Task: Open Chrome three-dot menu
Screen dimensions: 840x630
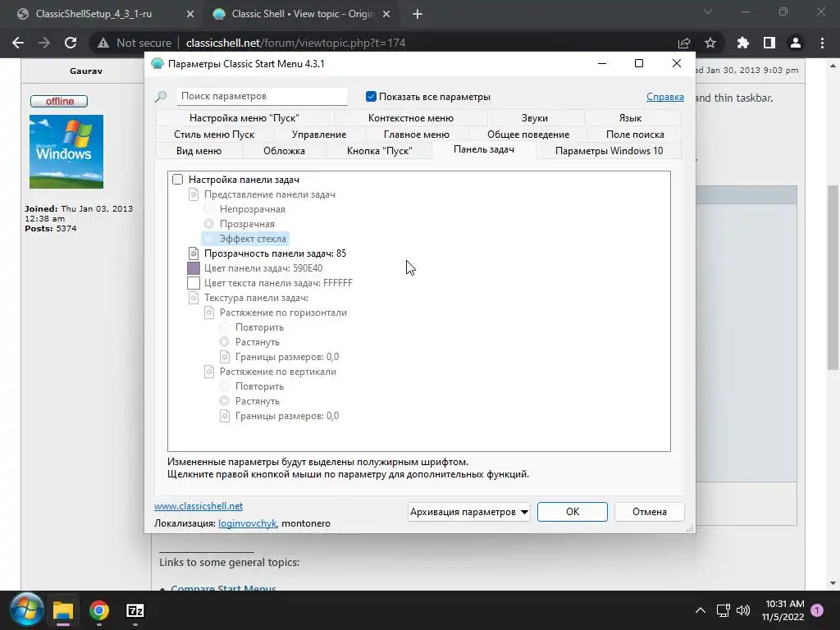Action: [x=822, y=43]
